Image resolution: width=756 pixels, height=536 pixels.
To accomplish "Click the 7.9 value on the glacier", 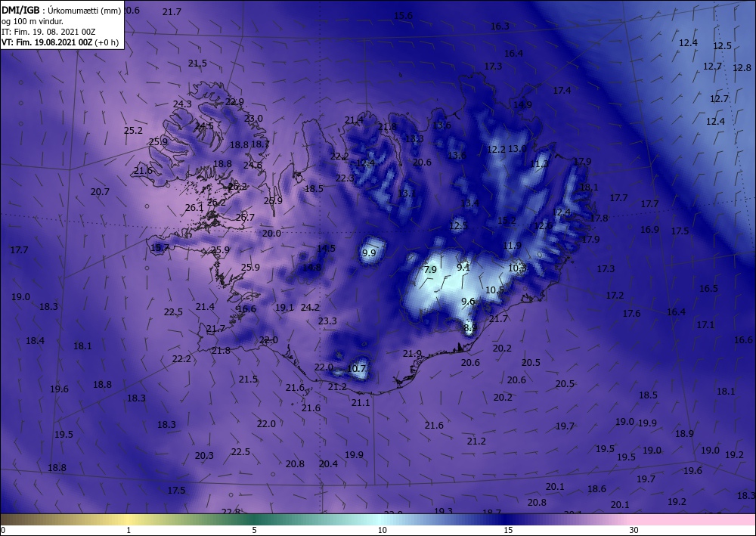I will 430,269.
